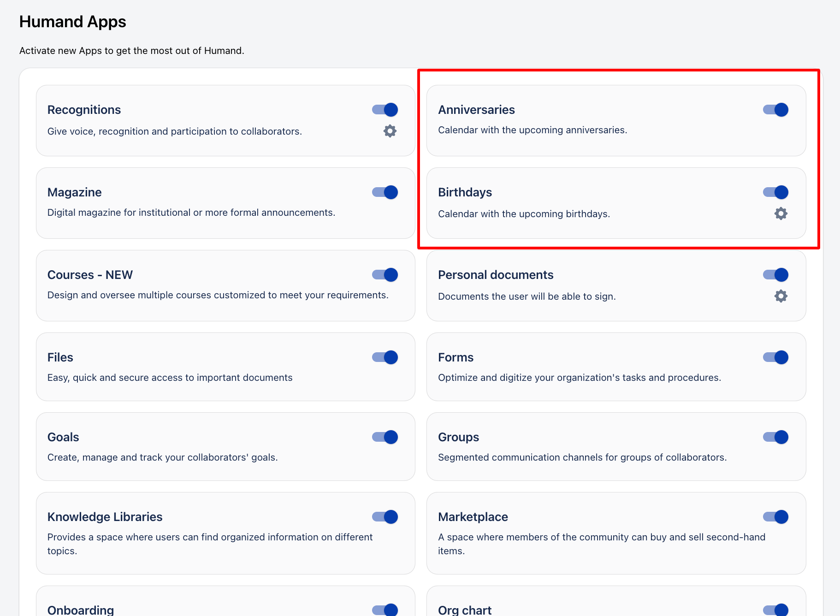Click 'Digital magazine for institutional' description
This screenshot has width=840, height=616.
[x=191, y=213]
